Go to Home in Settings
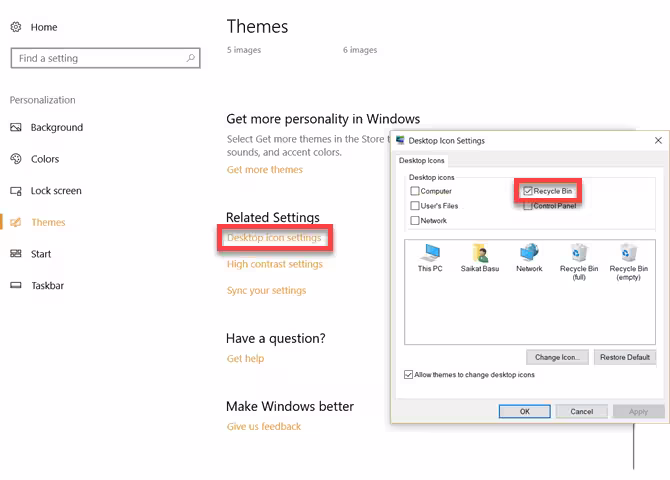Image resolution: width=670 pixels, height=480 pixels. [x=44, y=27]
